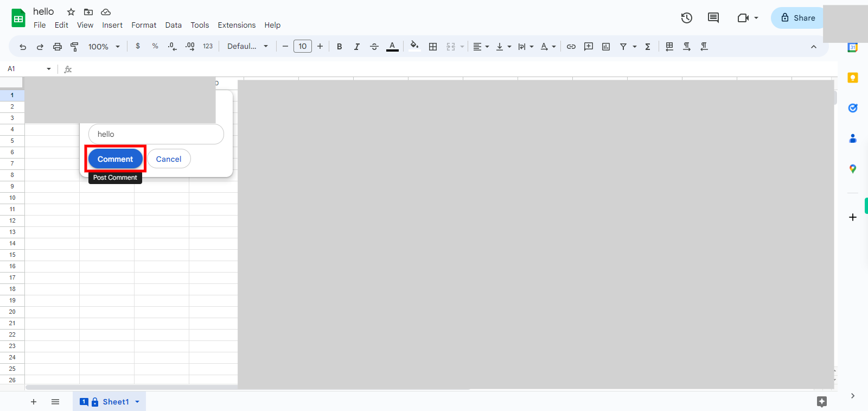
Task: Open the Insert menu
Action: pyautogui.click(x=112, y=25)
